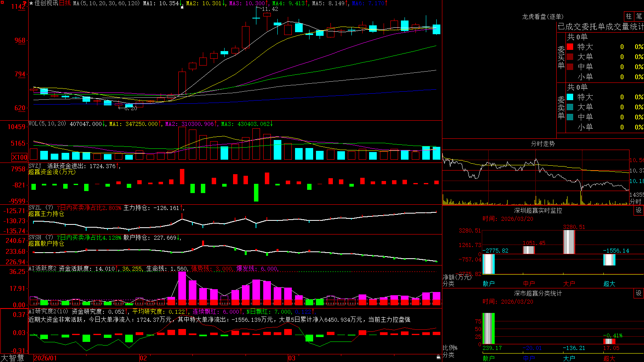Viewport: 644px width, 362px height.
Task: Click the 分时 label under the intraday chart
Action: 636,202
